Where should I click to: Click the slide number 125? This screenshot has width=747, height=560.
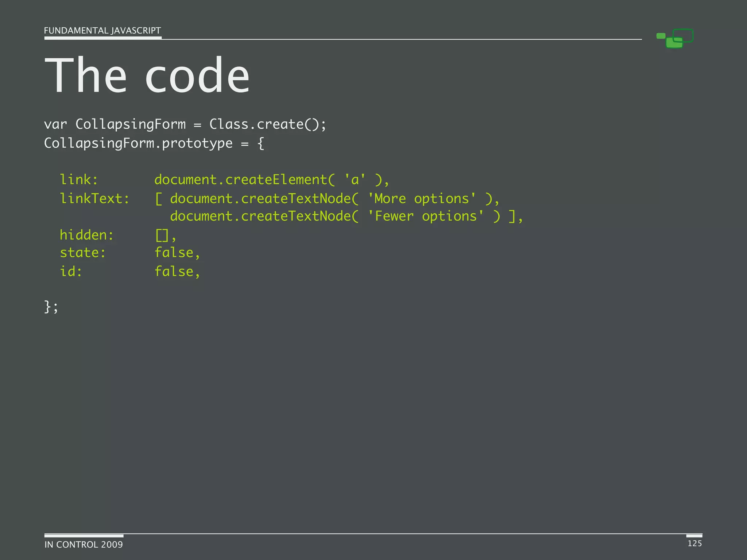click(694, 543)
